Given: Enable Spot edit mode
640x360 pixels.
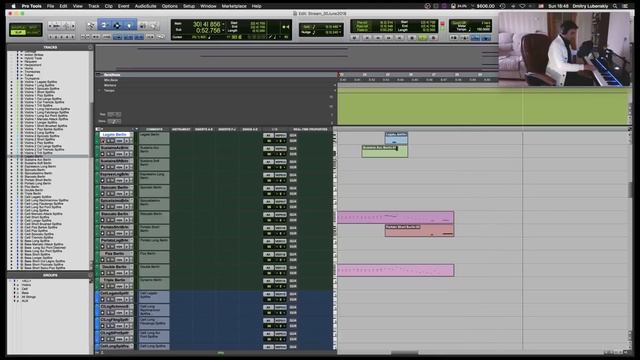Looking at the screenshot, I should point(33,27).
